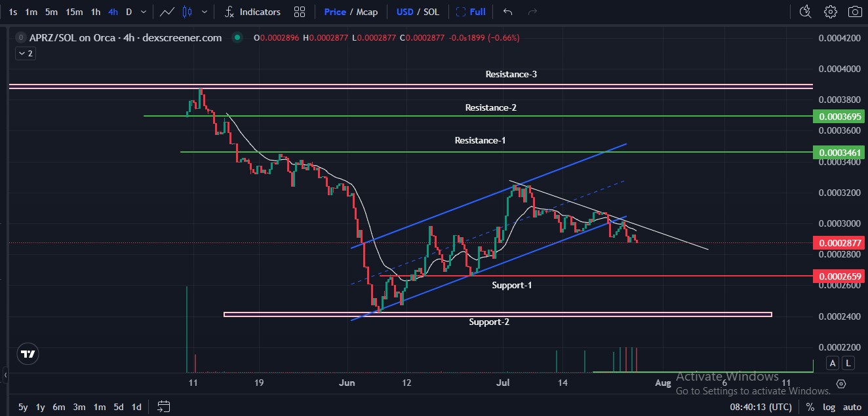The width and height of the screenshot is (868, 416).
Task: Select the Support-2 text label
Action: [x=489, y=322]
